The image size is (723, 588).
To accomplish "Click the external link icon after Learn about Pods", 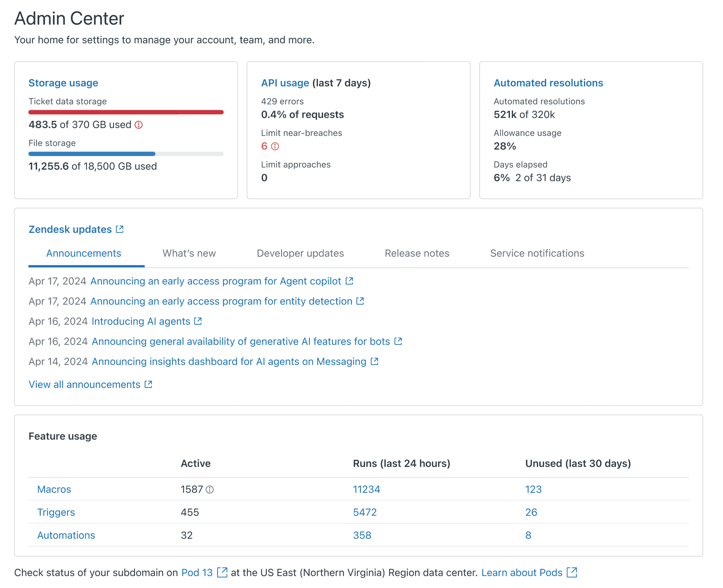I will pos(573,572).
